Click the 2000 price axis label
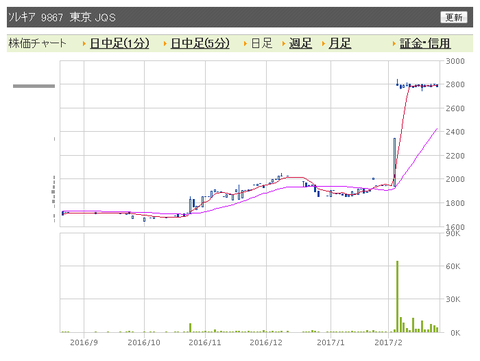 [x=455, y=179]
